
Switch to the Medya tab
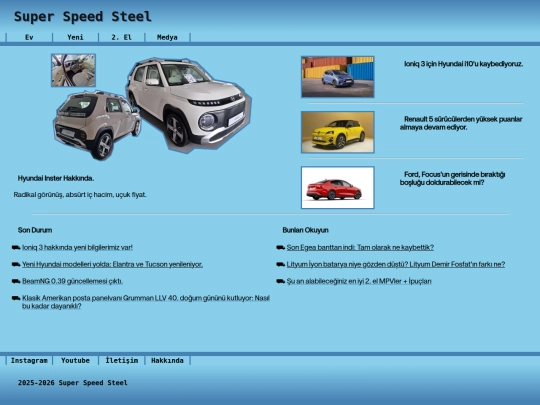pyautogui.click(x=167, y=37)
